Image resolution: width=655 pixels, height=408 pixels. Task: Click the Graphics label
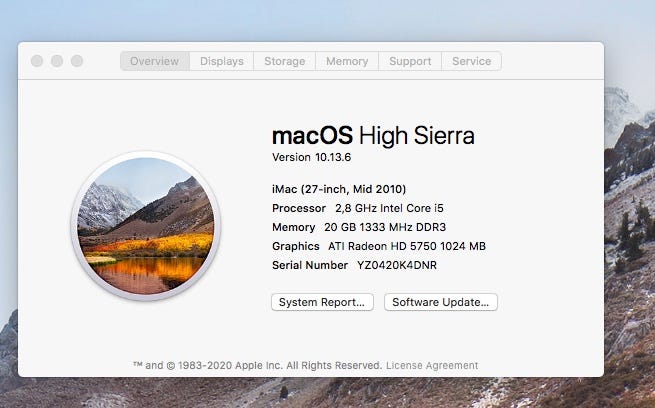click(x=296, y=246)
